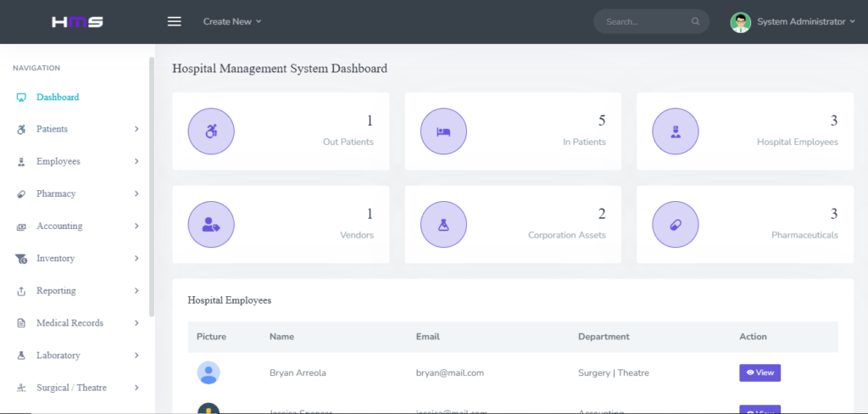
Task: Click the Corporation Assets flask icon
Action: (443, 225)
